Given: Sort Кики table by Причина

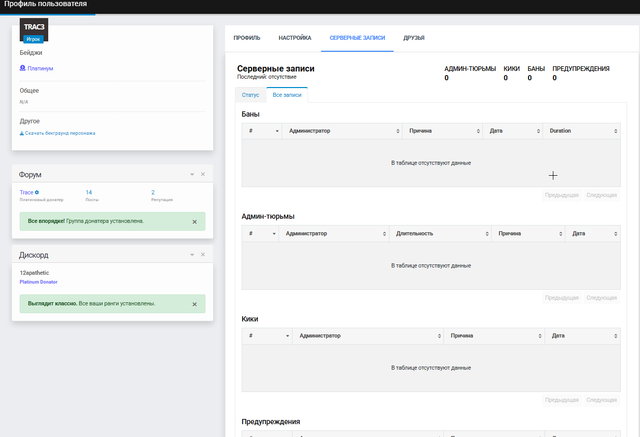Looking at the screenshot, I should coord(494,336).
